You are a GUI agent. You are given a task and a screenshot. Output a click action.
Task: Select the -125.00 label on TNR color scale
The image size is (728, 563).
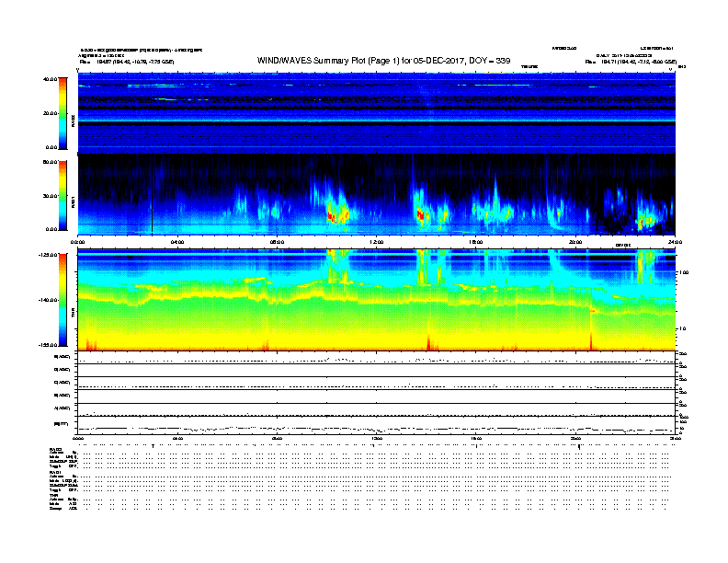tap(49, 255)
